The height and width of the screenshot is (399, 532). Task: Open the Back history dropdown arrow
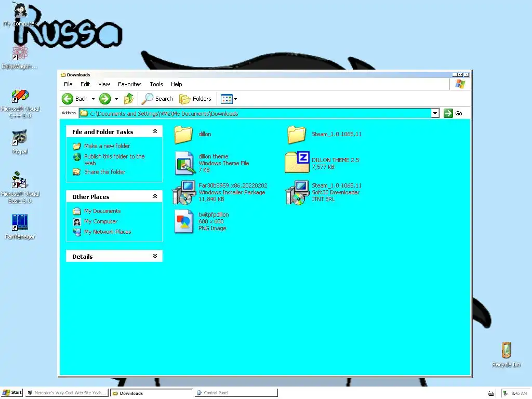pyautogui.click(x=94, y=99)
